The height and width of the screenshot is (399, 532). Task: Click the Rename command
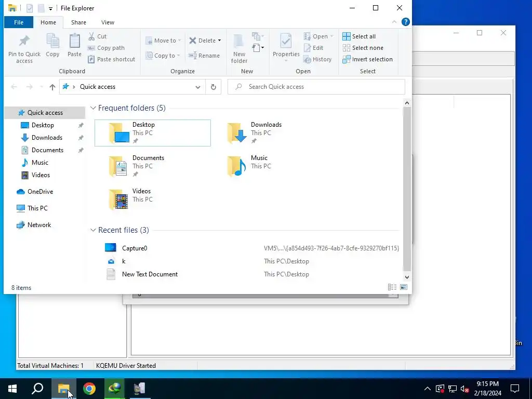(204, 55)
